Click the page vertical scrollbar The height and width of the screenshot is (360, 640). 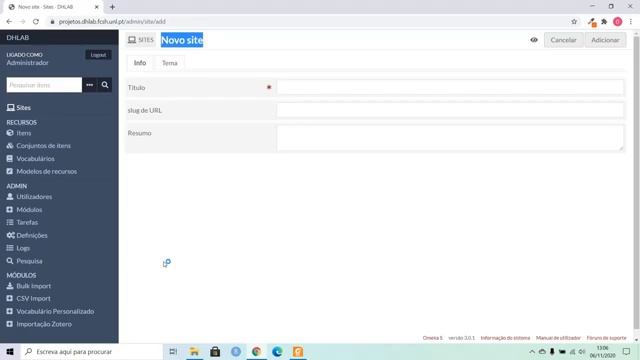(636, 182)
